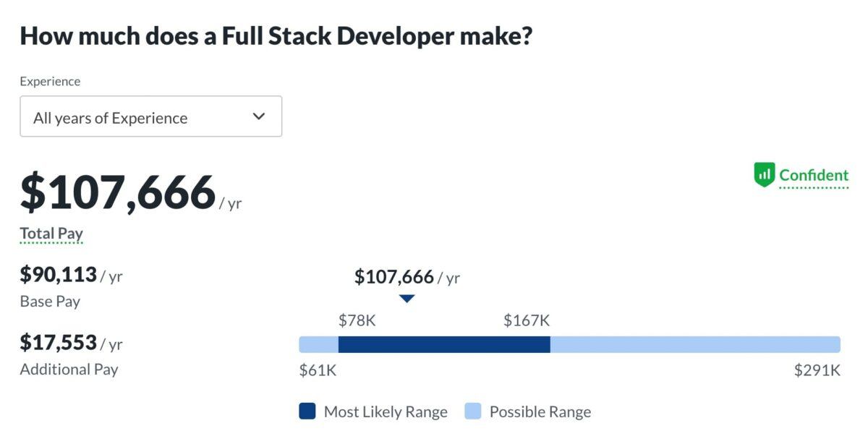Click the Full Stack Developer page heading
The image size is (868, 439).
pos(276,35)
